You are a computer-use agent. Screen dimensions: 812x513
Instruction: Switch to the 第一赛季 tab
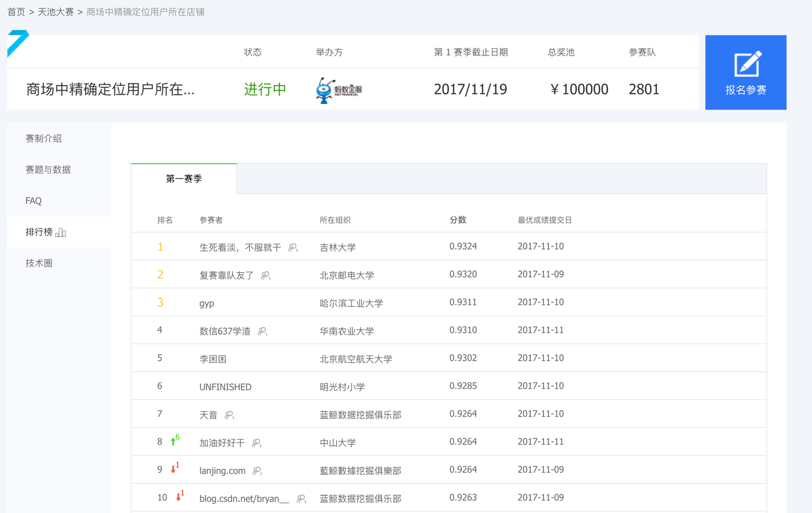(184, 178)
